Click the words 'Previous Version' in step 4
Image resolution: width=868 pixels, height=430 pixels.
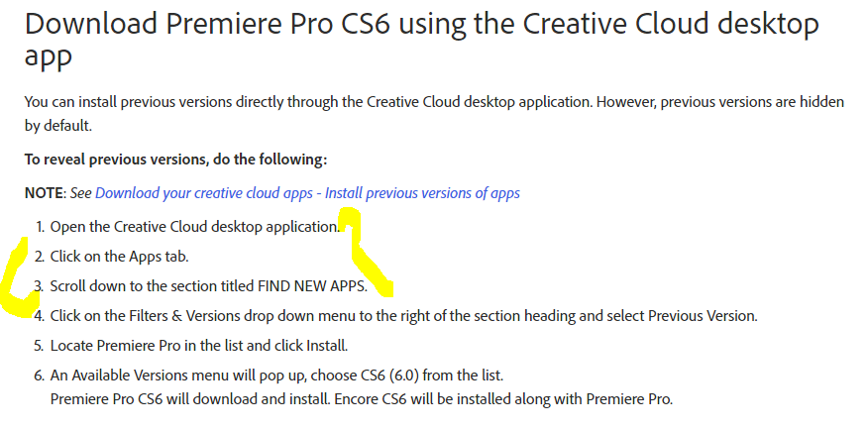702,316
